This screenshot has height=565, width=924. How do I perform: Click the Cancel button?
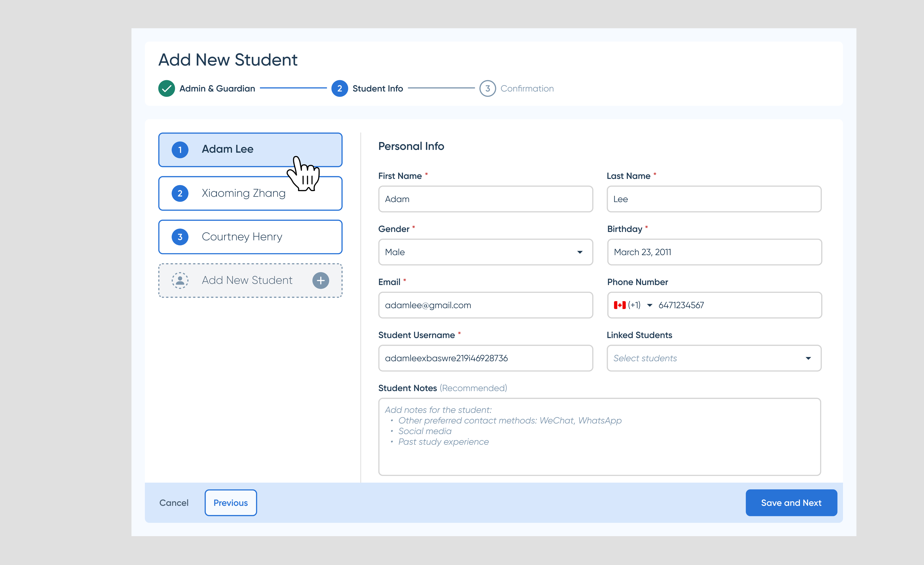[174, 503]
